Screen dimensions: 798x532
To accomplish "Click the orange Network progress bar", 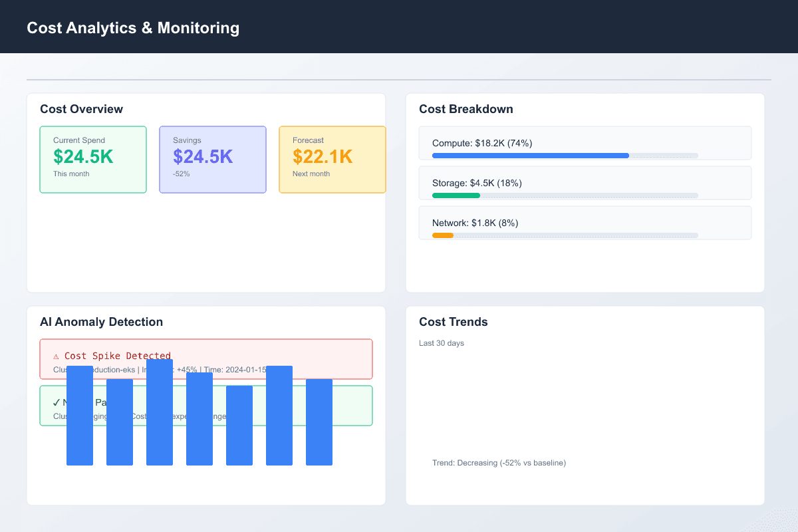I will tap(442, 235).
